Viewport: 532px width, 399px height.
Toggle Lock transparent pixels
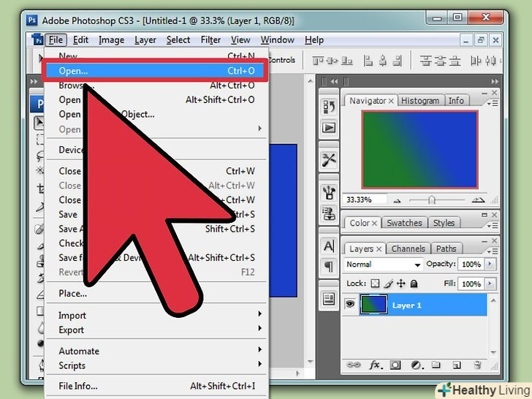(x=375, y=284)
